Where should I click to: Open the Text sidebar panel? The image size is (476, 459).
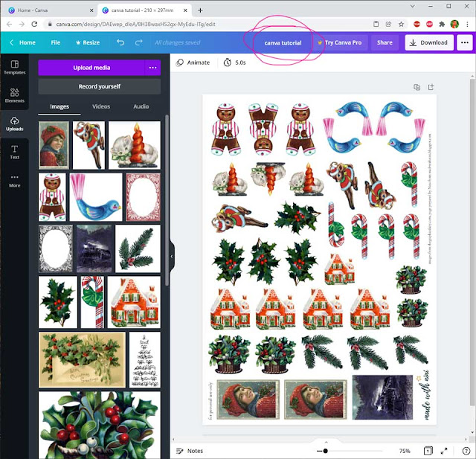pyautogui.click(x=15, y=152)
